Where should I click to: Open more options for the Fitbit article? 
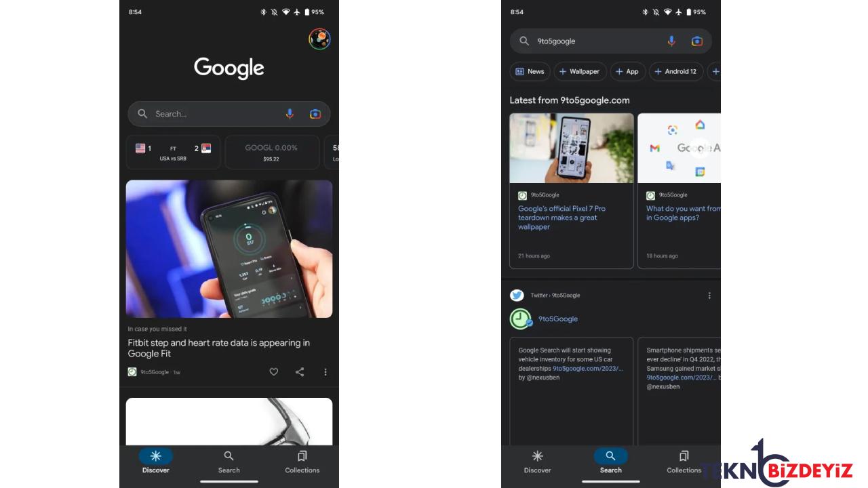(325, 372)
